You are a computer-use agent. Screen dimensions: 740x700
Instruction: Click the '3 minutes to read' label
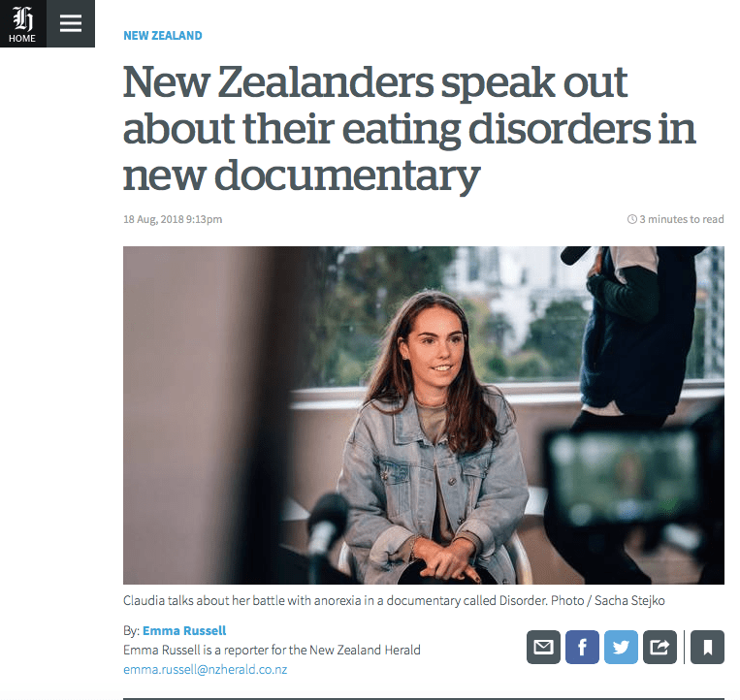tap(681, 219)
